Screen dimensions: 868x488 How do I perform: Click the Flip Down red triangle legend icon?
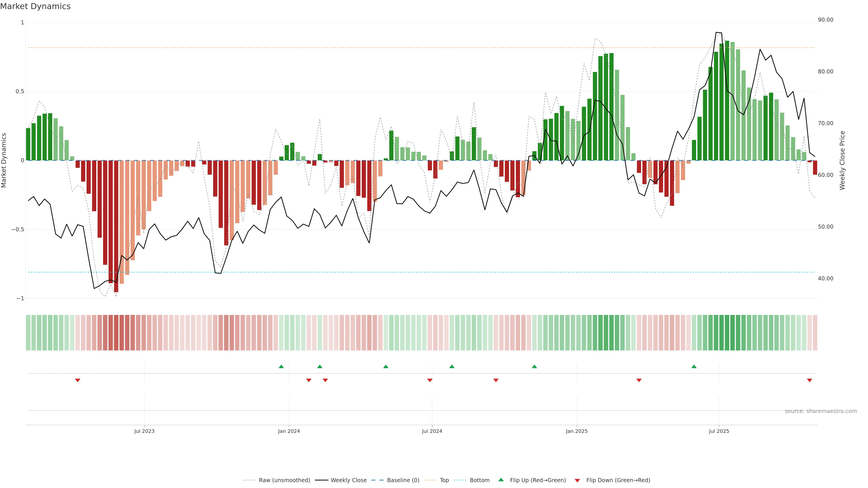pyautogui.click(x=577, y=481)
